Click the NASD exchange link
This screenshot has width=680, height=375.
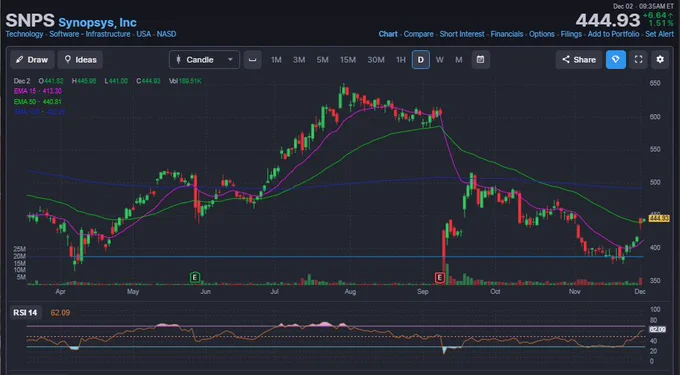167,34
